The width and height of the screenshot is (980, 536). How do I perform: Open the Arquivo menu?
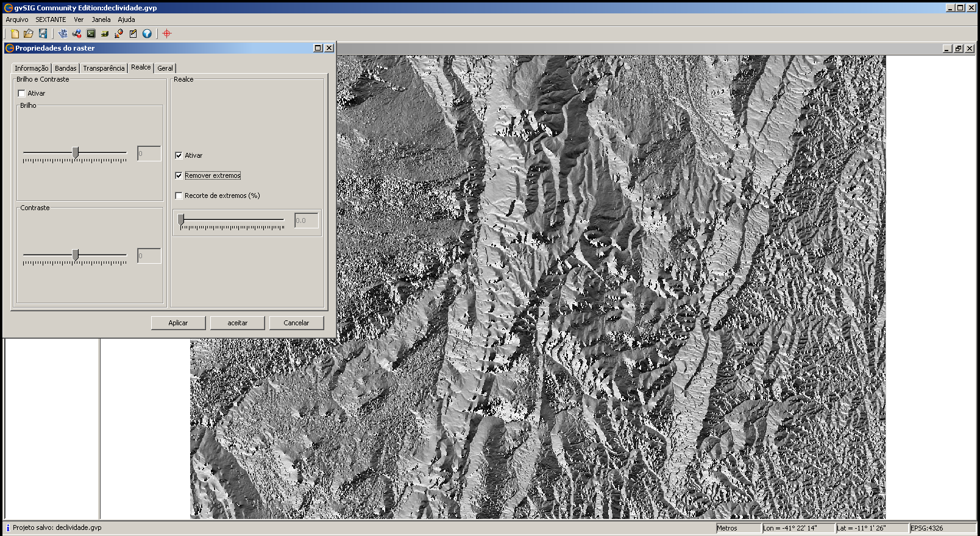pyautogui.click(x=17, y=19)
